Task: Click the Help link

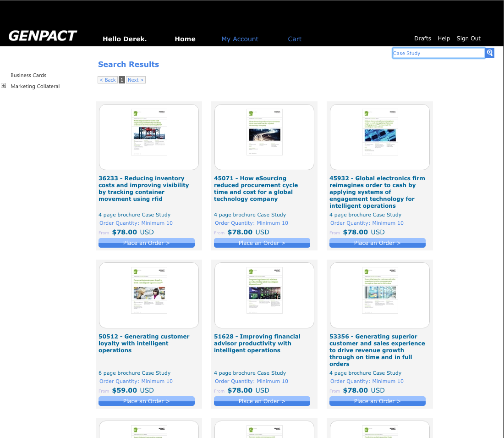Action: [x=444, y=39]
